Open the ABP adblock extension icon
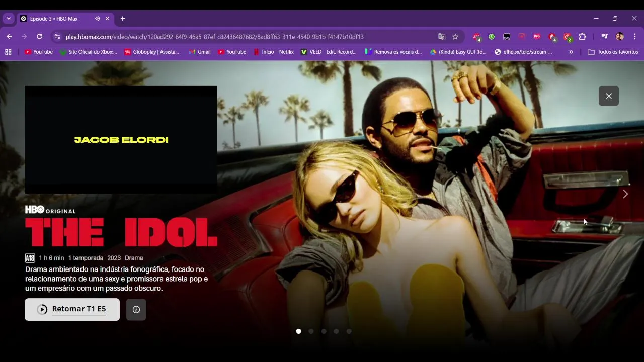The height and width of the screenshot is (362, 644). (476, 37)
